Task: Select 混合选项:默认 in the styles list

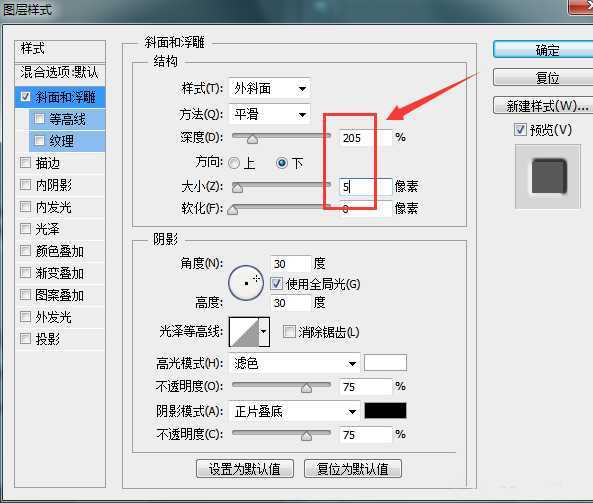Action: coord(60,72)
